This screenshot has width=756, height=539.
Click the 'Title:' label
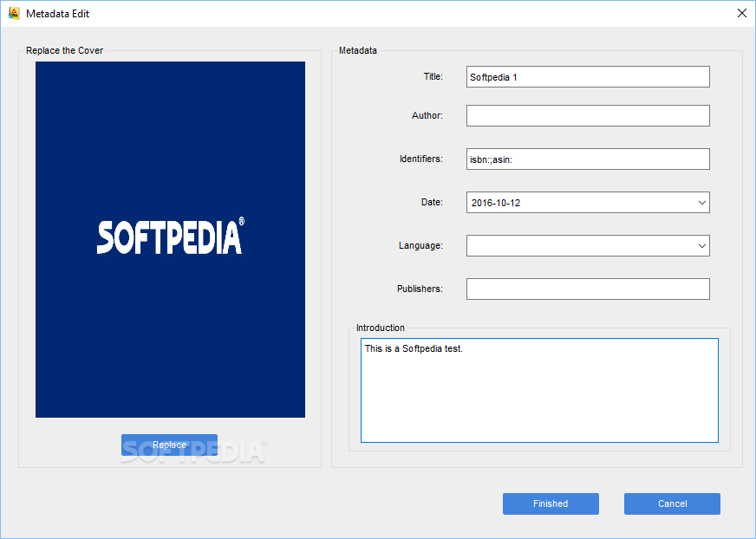(x=433, y=76)
